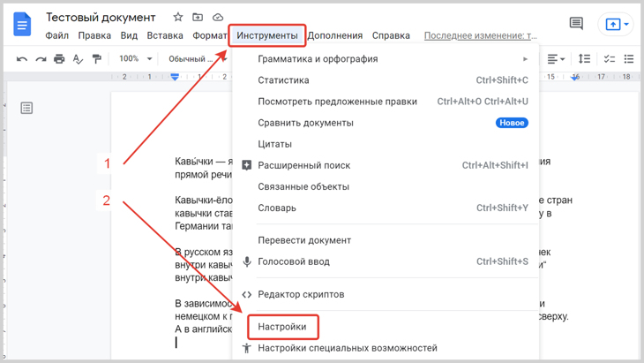Rename the Тестовый документ title
This screenshot has width=644, height=363.
101,18
